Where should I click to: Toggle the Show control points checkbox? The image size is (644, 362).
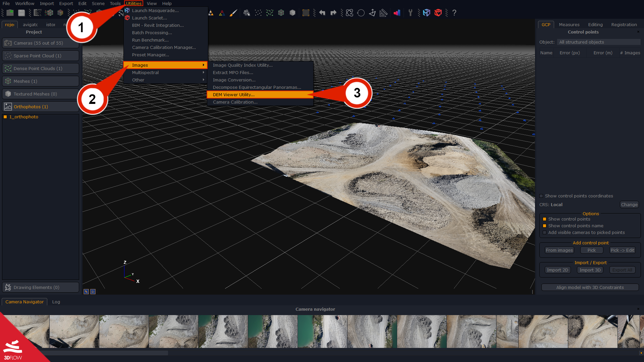[x=544, y=219]
